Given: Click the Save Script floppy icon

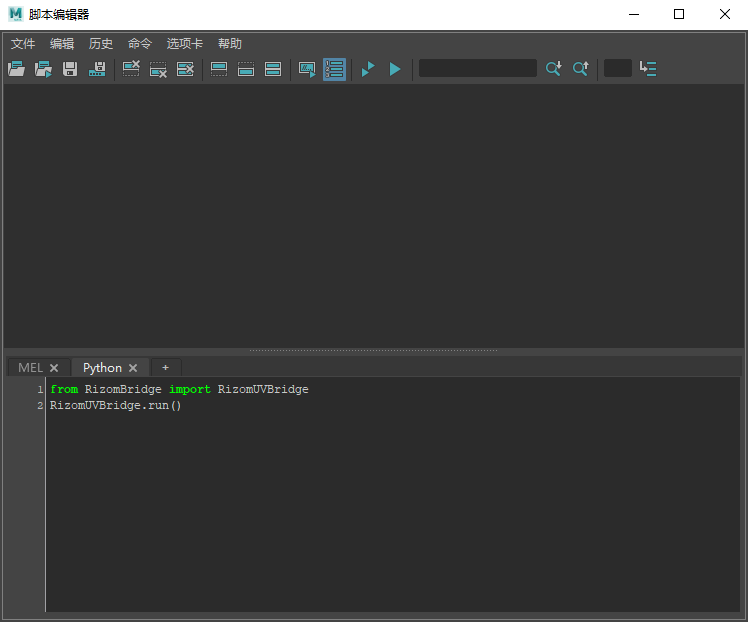Looking at the screenshot, I should (70, 69).
